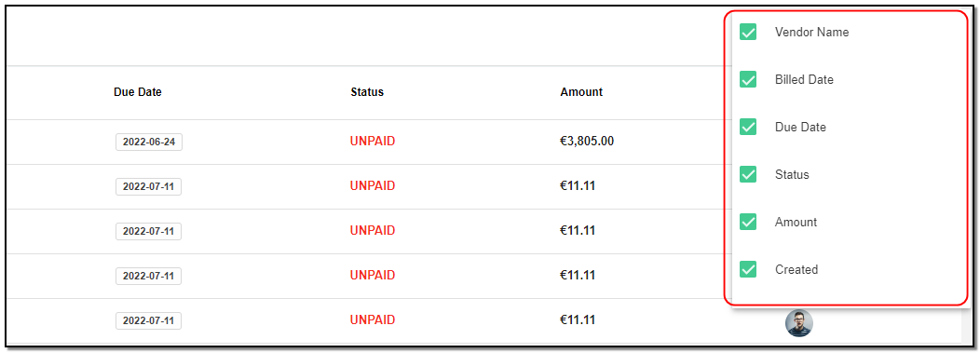
Task: Click the €11.11 amount in last row
Action: pyautogui.click(x=578, y=319)
